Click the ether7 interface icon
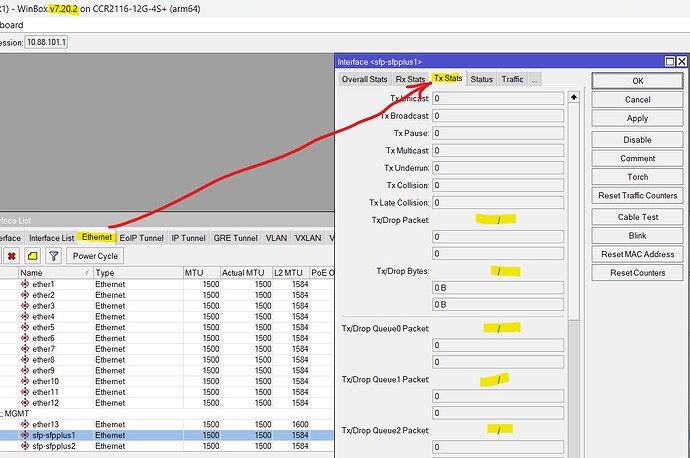 pos(25,349)
